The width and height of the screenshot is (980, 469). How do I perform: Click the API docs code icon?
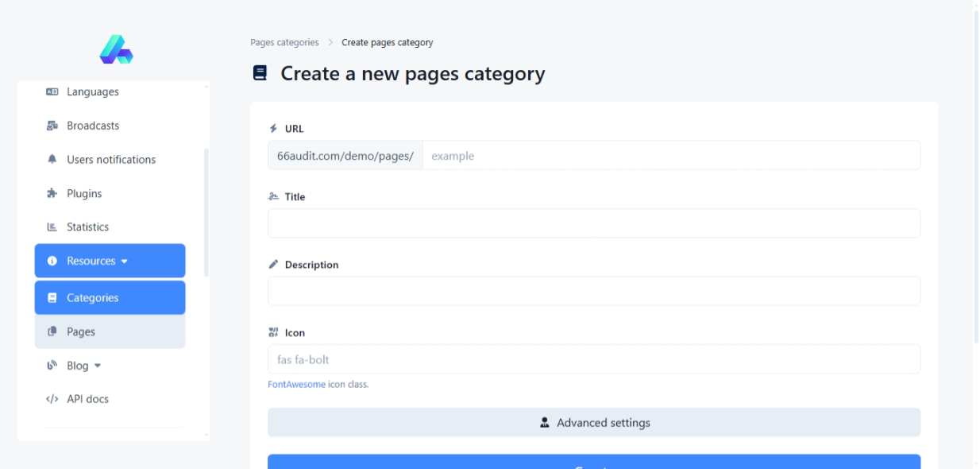52,399
